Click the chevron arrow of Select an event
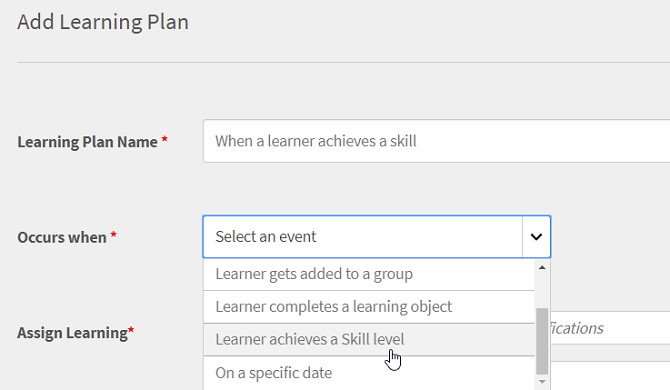Viewport: 670px width, 390px height. click(x=536, y=237)
